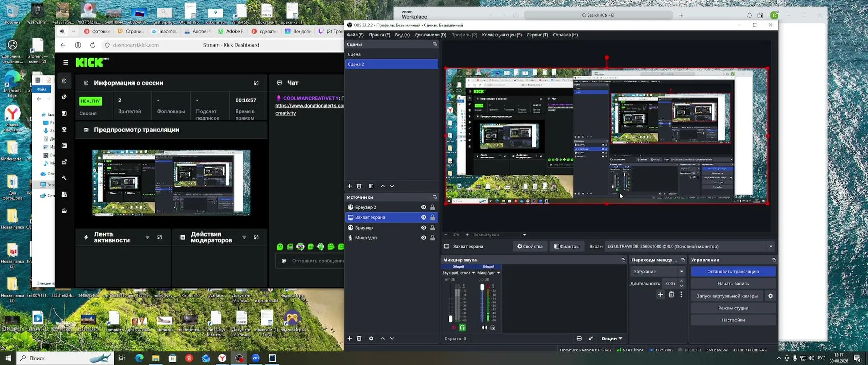Switch audio mixer layout icon
Viewport: 868px width, 365px height.
click(579, 338)
